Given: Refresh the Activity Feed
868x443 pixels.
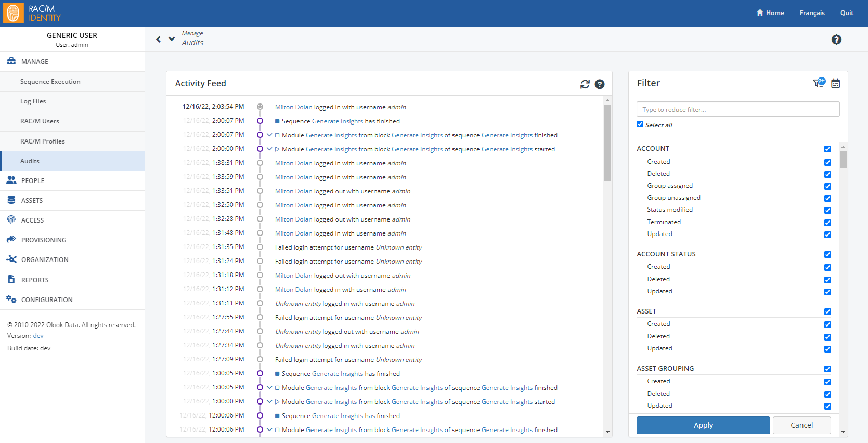Looking at the screenshot, I should pos(585,84).
